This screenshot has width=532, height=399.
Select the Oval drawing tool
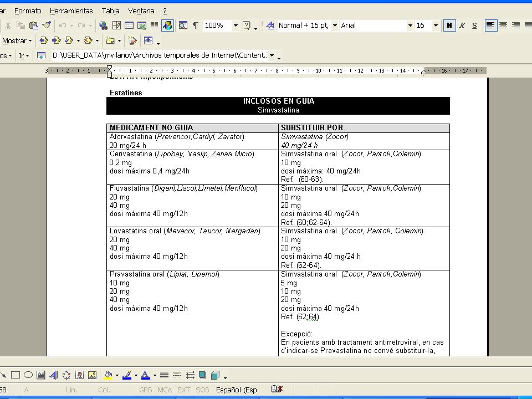[x=28, y=375]
